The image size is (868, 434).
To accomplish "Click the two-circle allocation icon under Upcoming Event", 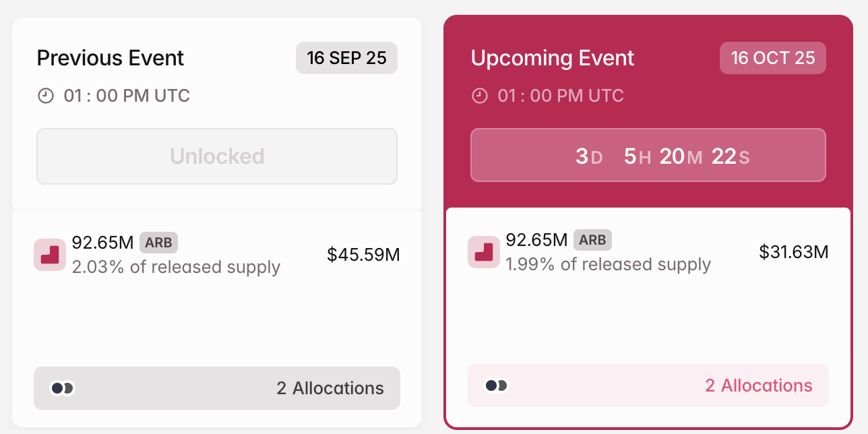I will point(495,385).
